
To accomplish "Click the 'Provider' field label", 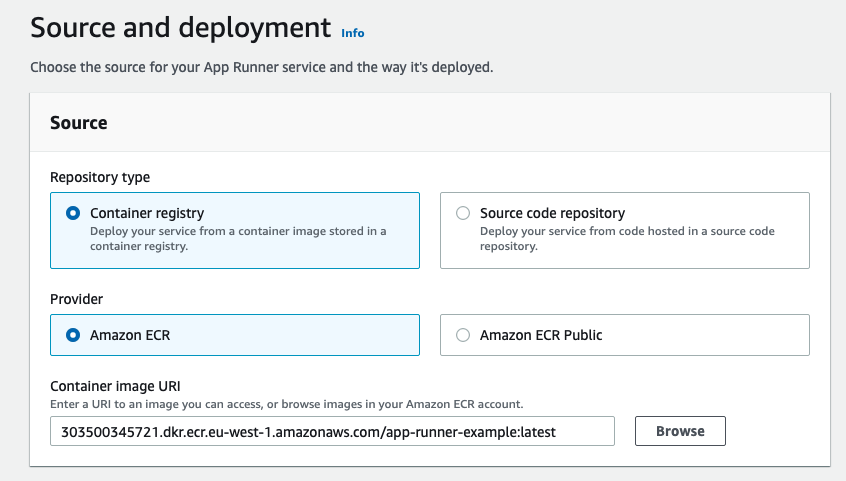I will pyautogui.click(x=77, y=299).
